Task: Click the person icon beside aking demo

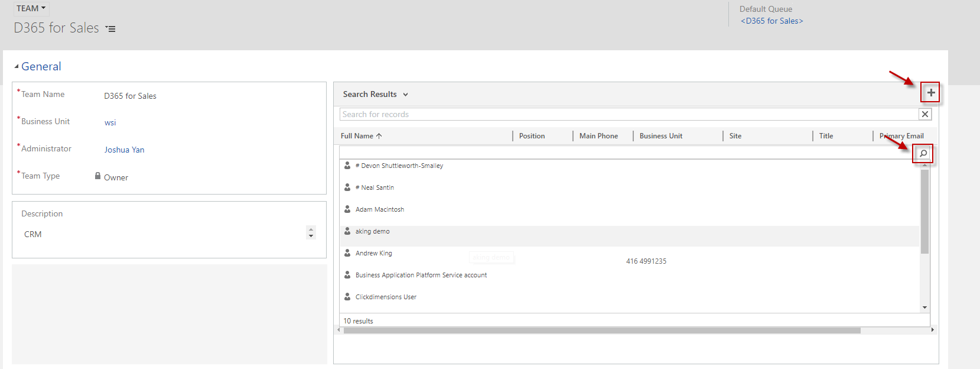Action: click(x=347, y=231)
